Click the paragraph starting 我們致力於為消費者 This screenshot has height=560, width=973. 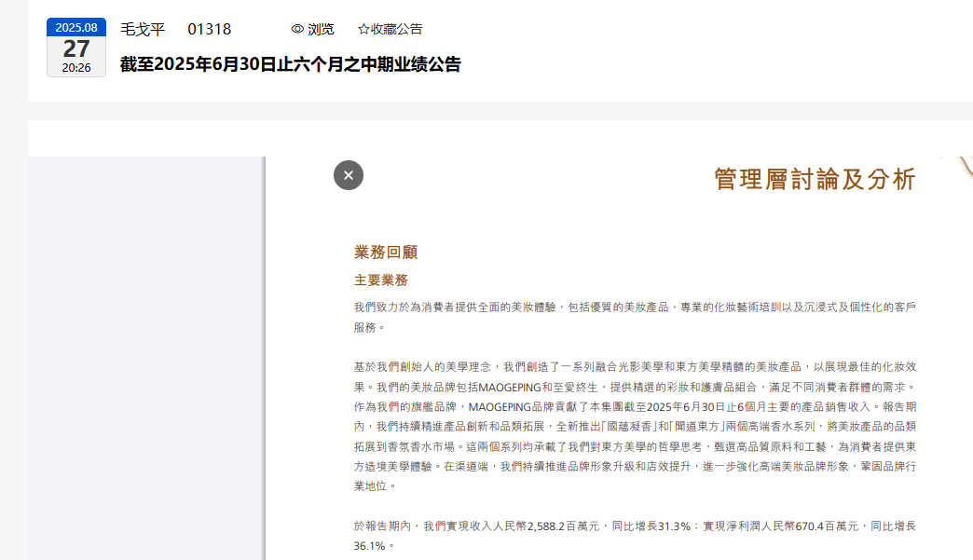click(x=635, y=317)
